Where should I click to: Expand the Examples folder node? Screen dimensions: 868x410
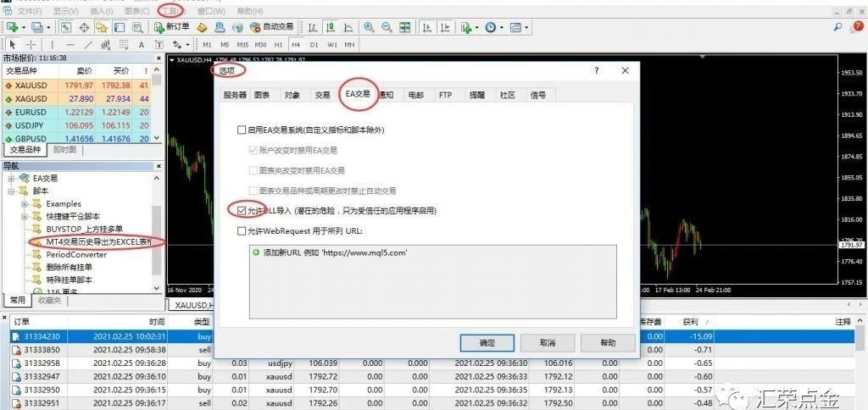pyautogui.click(x=24, y=203)
